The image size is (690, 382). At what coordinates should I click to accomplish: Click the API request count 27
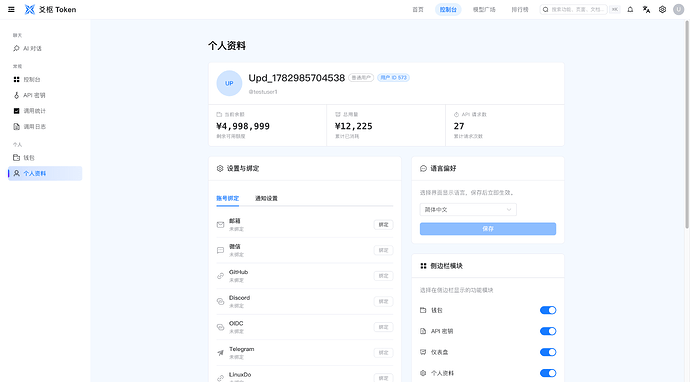tap(459, 126)
